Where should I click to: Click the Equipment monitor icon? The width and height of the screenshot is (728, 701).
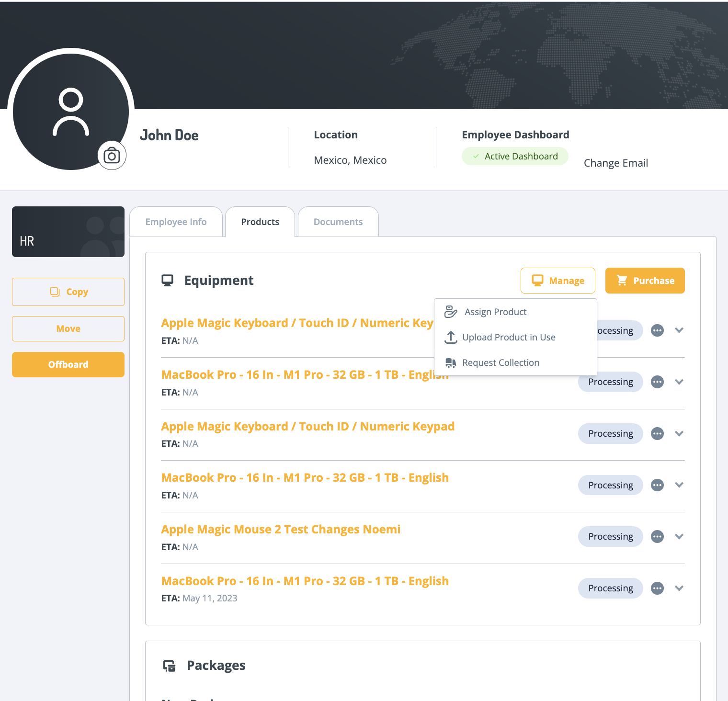tap(167, 281)
